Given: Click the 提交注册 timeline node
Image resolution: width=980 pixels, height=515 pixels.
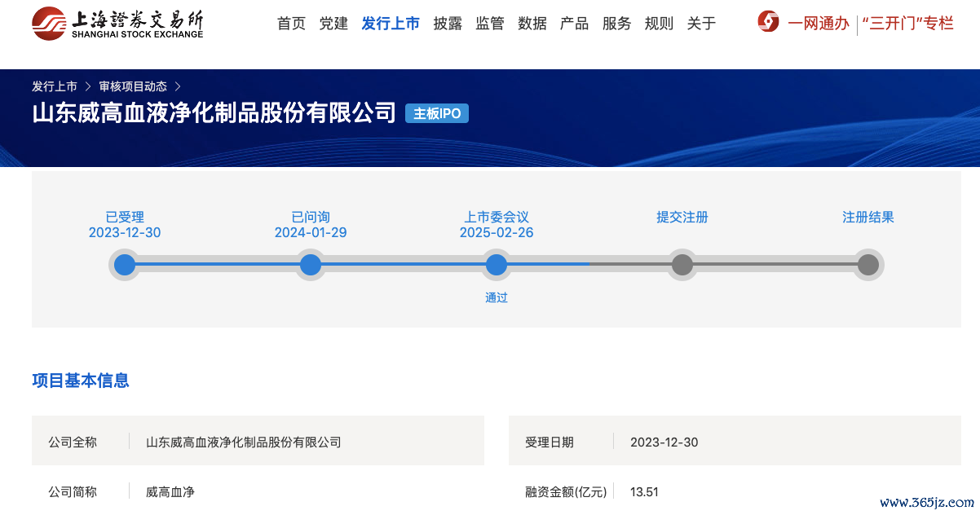Looking at the screenshot, I should tap(682, 265).
